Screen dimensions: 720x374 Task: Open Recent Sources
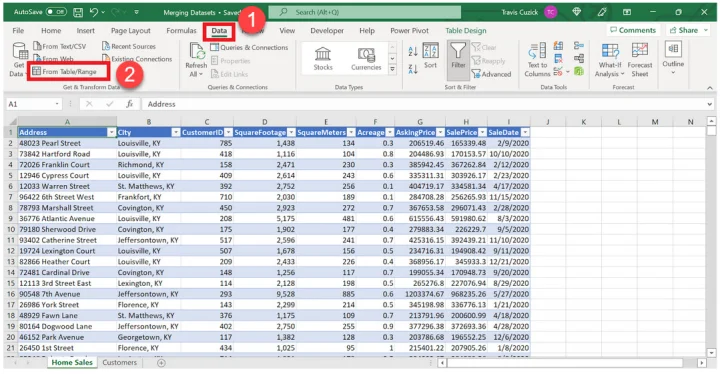(x=129, y=46)
